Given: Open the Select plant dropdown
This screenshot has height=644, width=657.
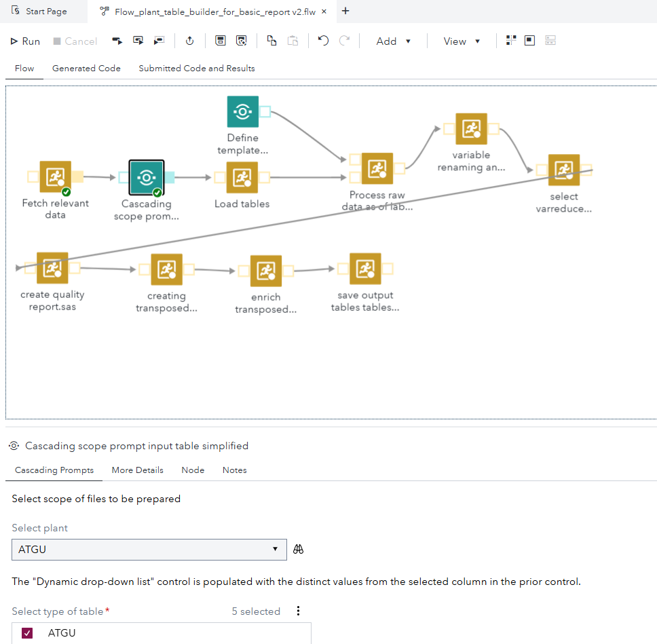Looking at the screenshot, I should pyautogui.click(x=275, y=549).
